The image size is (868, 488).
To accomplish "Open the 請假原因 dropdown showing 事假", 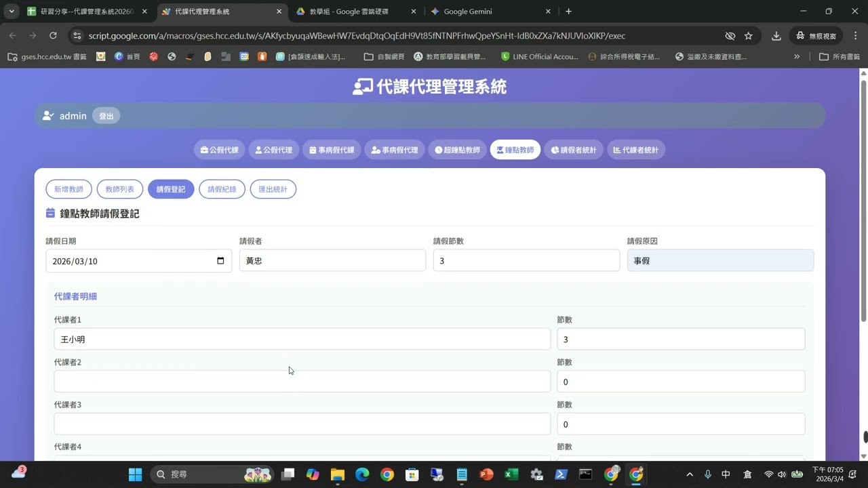I will 720,260.
